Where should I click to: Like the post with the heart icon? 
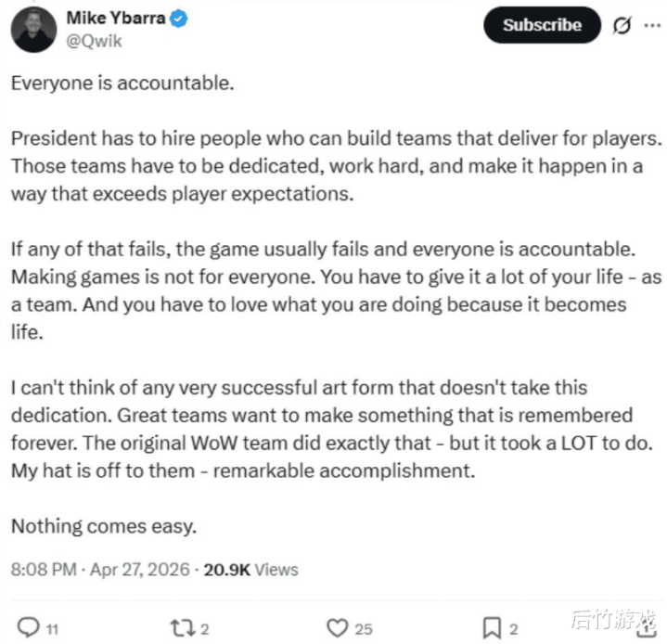(x=338, y=628)
